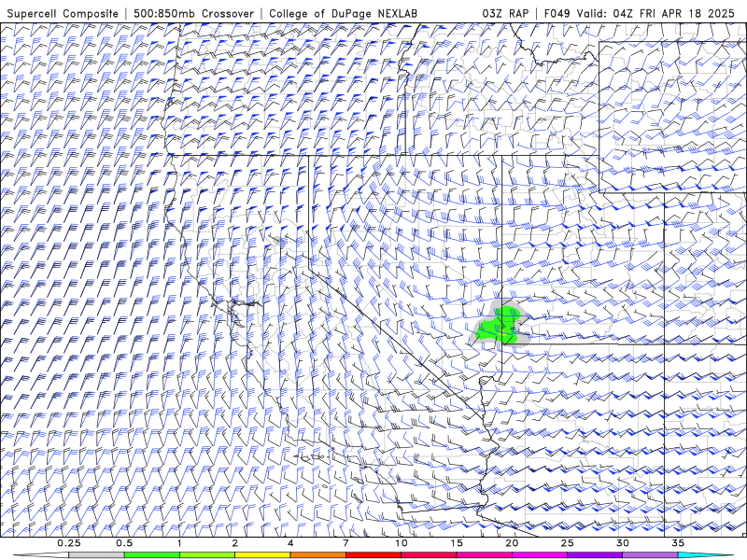
Task: Click the 0.25 label on the color scale
Action: coord(68,543)
